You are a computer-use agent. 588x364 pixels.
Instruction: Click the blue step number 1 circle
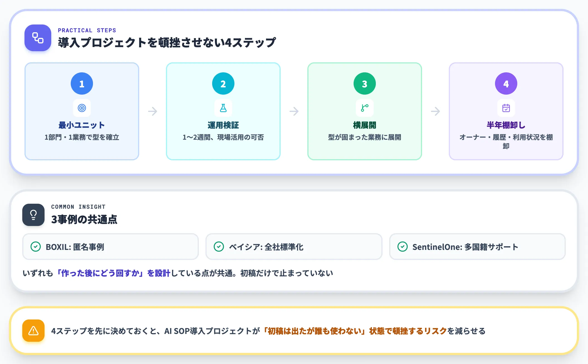click(82, 83)
